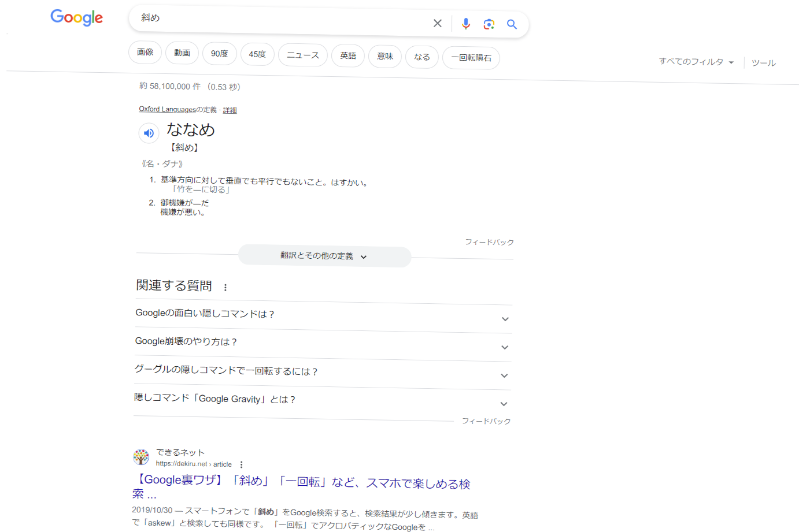Viewport: 799px width, 532px height.
Task: Open the 詳細 link for Oxford Languages definition
Action: tap(230, 110)
